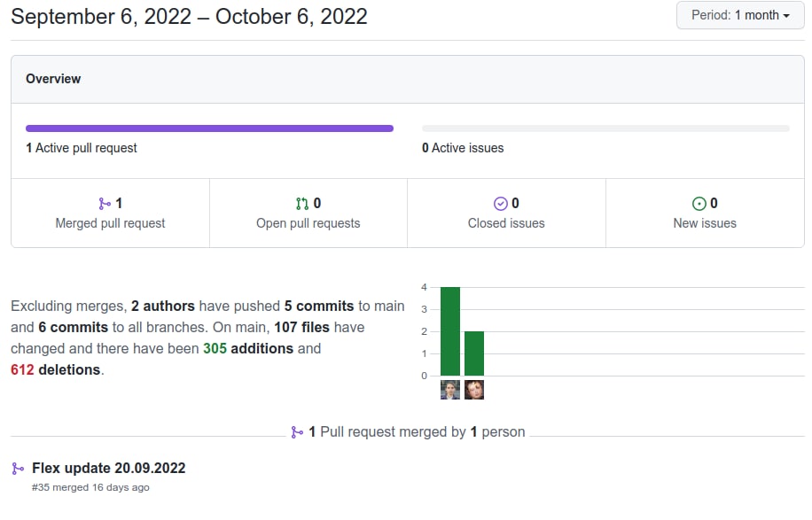Click the tall green commits bar

(450, 331)
